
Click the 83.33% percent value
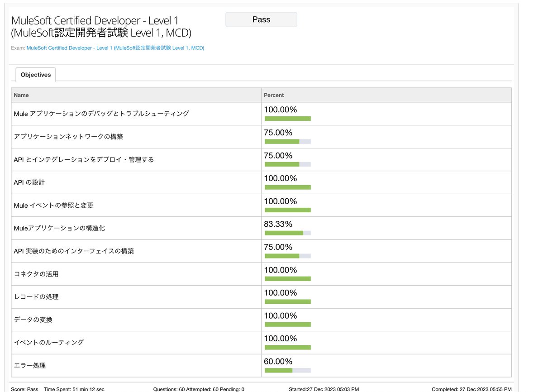[278, 224]
